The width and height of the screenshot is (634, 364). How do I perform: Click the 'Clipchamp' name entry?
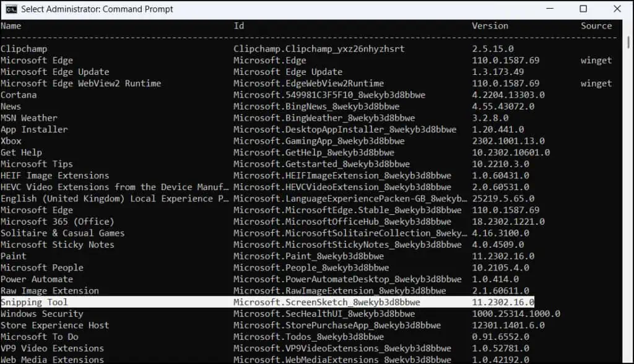[24, 49]
